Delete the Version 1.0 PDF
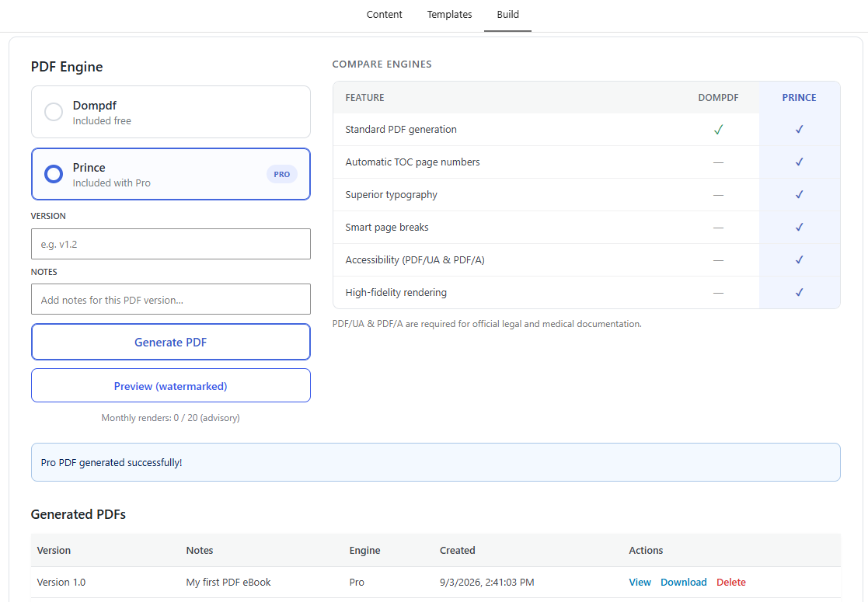 pos(730,582)
